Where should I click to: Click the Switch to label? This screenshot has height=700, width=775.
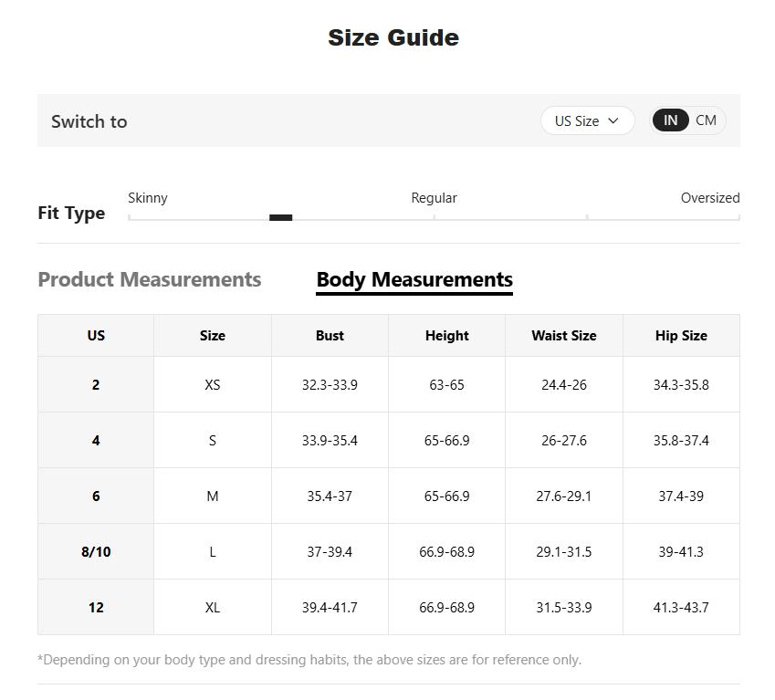coord(89,121)
